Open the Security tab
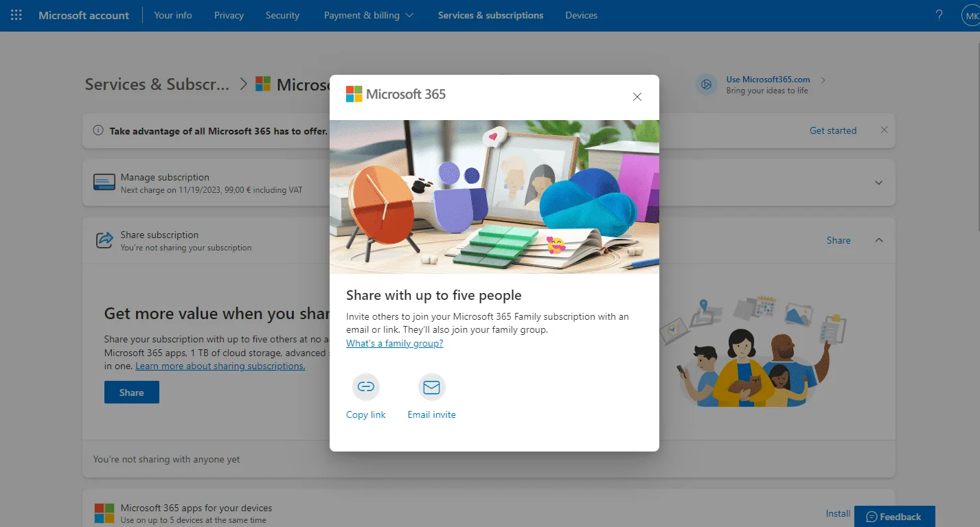The image size is (980, 527). click(282, 15)
